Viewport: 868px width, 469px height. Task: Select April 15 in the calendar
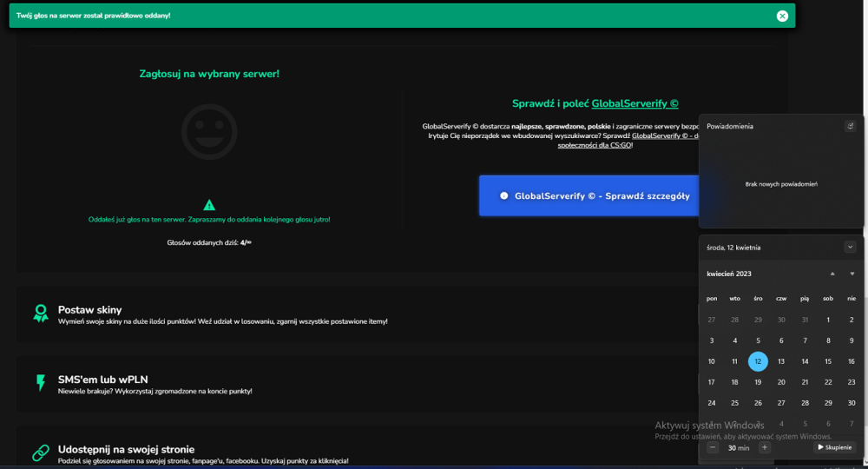[828, 361]
